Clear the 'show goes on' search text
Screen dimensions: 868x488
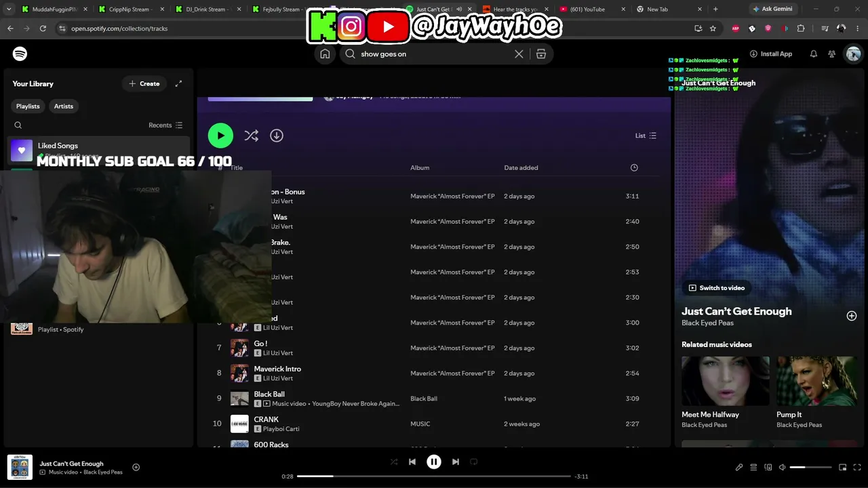click(x=519, y=54)
